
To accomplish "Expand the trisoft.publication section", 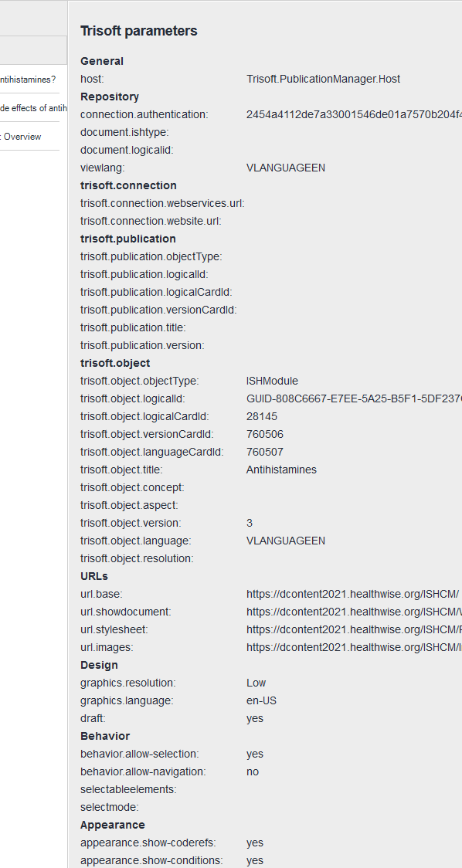I will (126, 239).
